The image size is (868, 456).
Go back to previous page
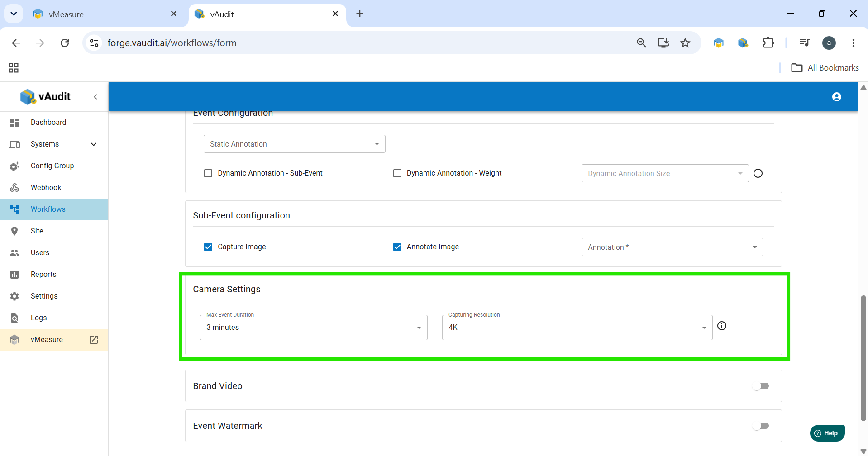[16, 43]
